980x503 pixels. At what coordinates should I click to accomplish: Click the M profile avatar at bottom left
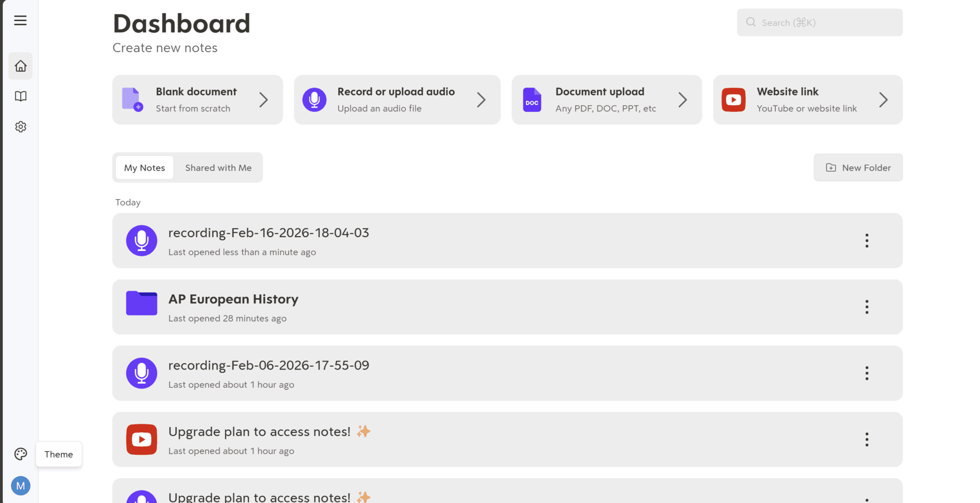coord(21,485)
